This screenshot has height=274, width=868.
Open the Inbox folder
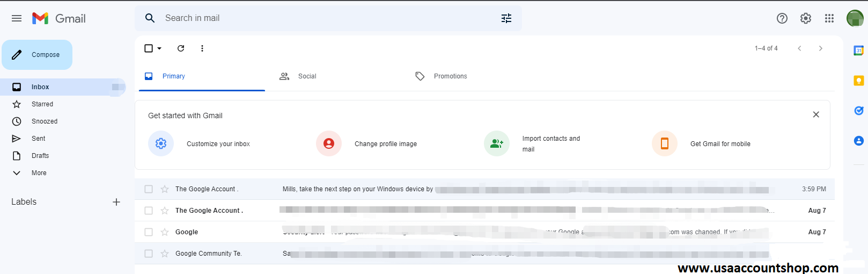pos(63,87)
